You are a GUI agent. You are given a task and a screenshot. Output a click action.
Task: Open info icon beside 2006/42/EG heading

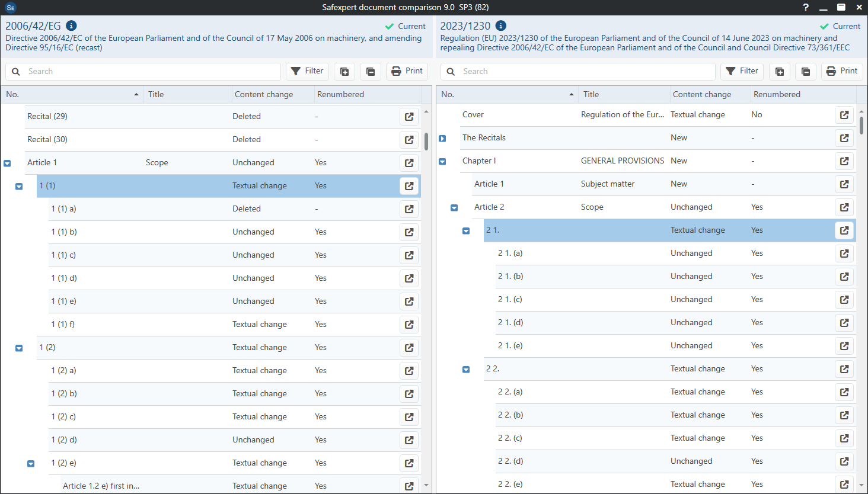[71, 25]
